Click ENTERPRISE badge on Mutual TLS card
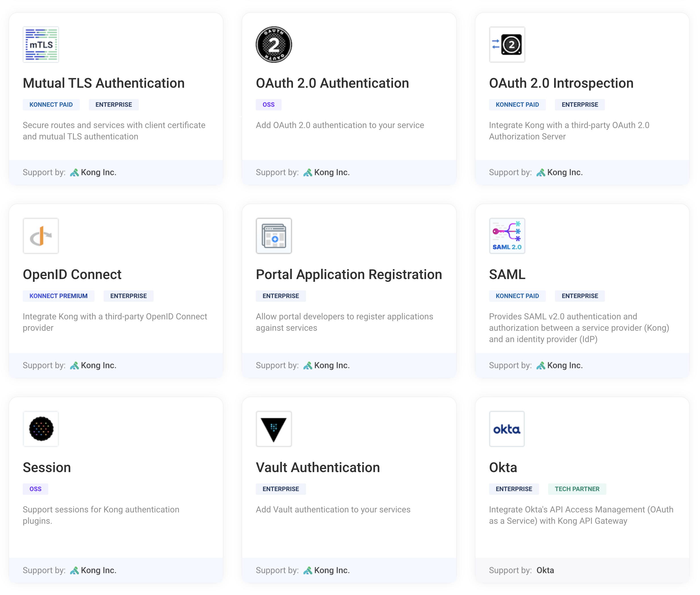Image resolution: width=700 pixels, height=595 pixels. point(114,104)
